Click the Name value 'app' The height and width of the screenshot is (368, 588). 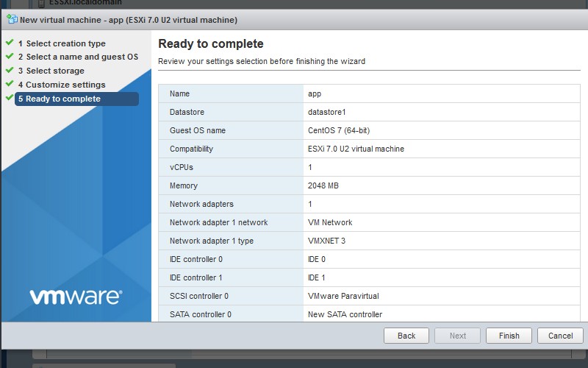(315, 94)
